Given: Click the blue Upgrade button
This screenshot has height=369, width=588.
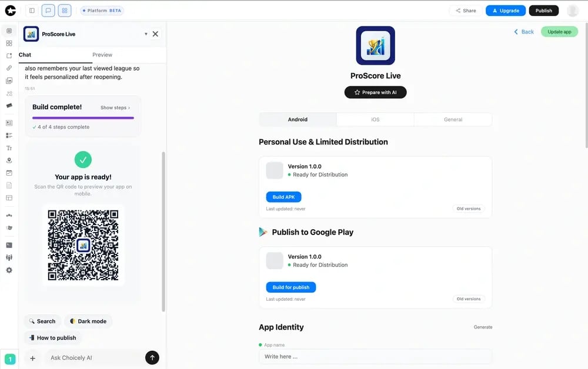Looking at the screenshot, I should coord(506,11).
